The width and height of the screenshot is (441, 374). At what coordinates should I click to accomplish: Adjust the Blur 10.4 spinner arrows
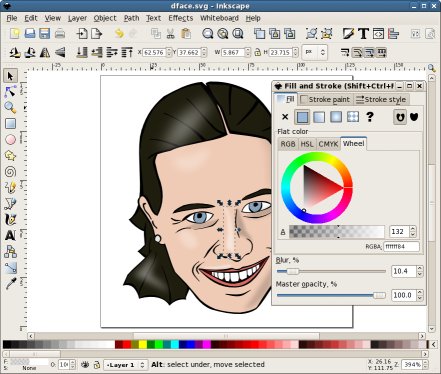(x=420, y=271)
